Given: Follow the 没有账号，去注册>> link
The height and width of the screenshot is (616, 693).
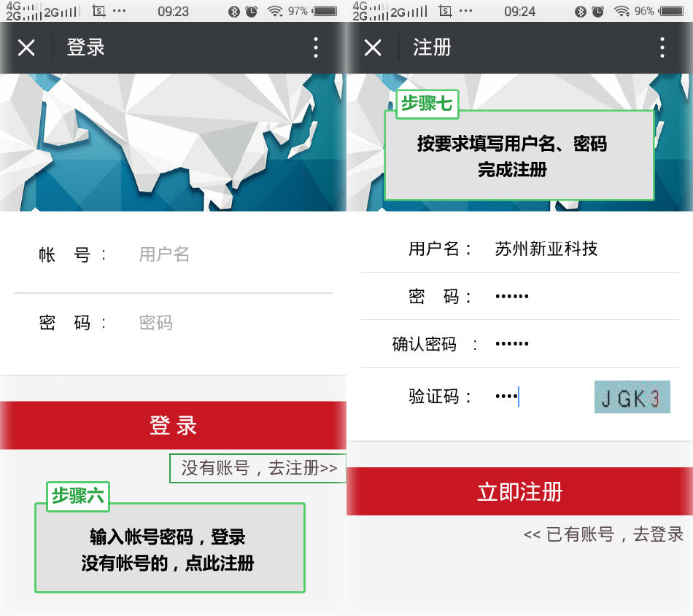Looking at the screenshot, I should 259,468.
